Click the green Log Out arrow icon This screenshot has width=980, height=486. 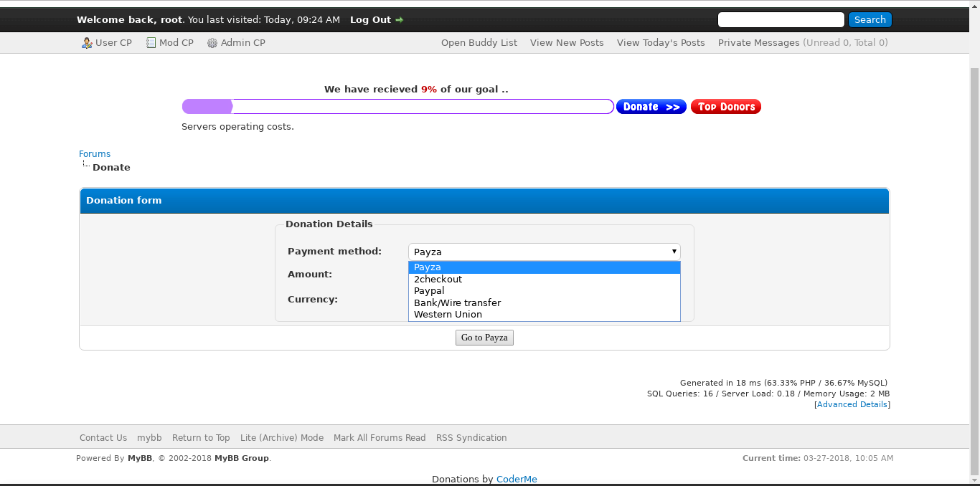tap(400, 20)
